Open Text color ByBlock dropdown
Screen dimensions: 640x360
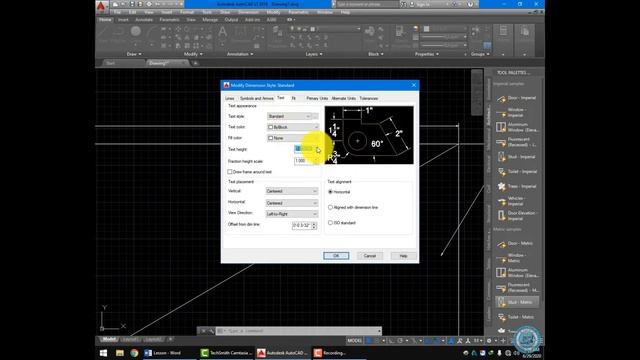point(293,127)
